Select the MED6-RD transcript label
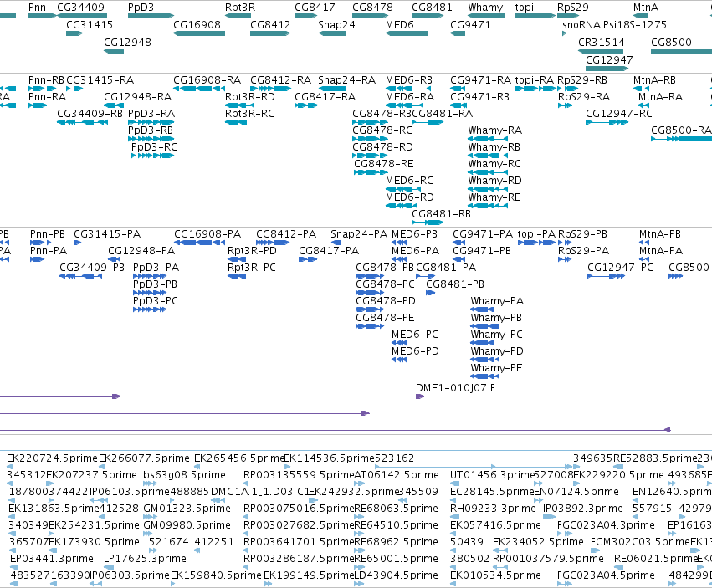Viewport: 712px width, 588px height. click(x=410, y=197)
